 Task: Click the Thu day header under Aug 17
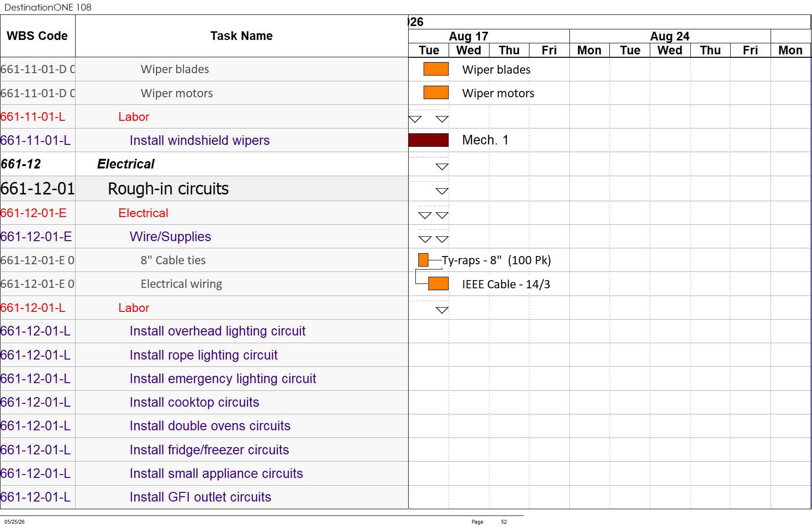pyautogui.click(x=509, y=50)
